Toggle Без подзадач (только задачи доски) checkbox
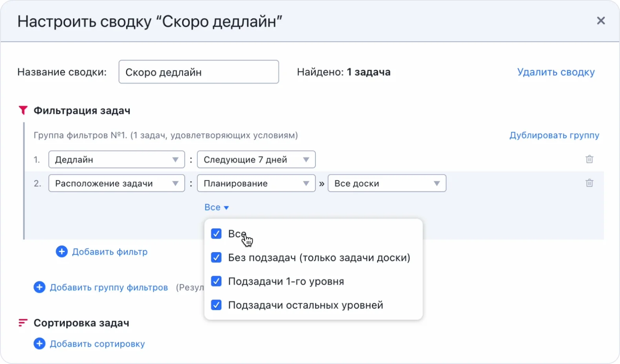 [x=216, y=258]
